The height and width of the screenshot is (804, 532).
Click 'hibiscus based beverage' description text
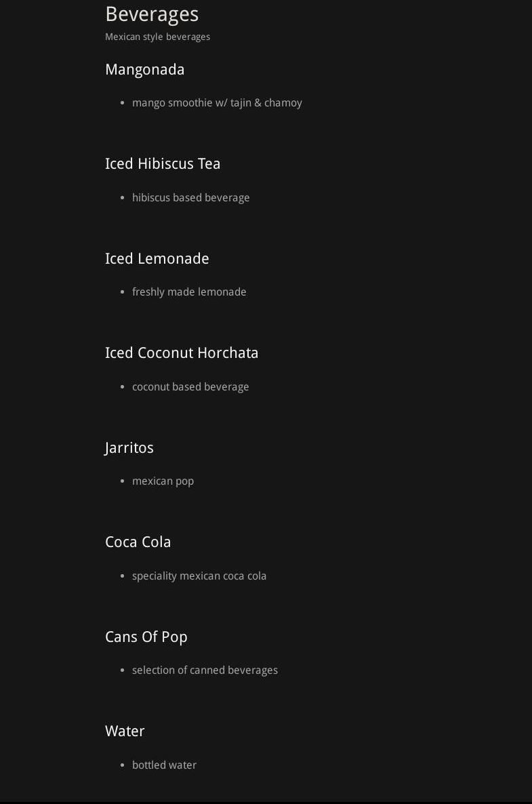[190, 198]
